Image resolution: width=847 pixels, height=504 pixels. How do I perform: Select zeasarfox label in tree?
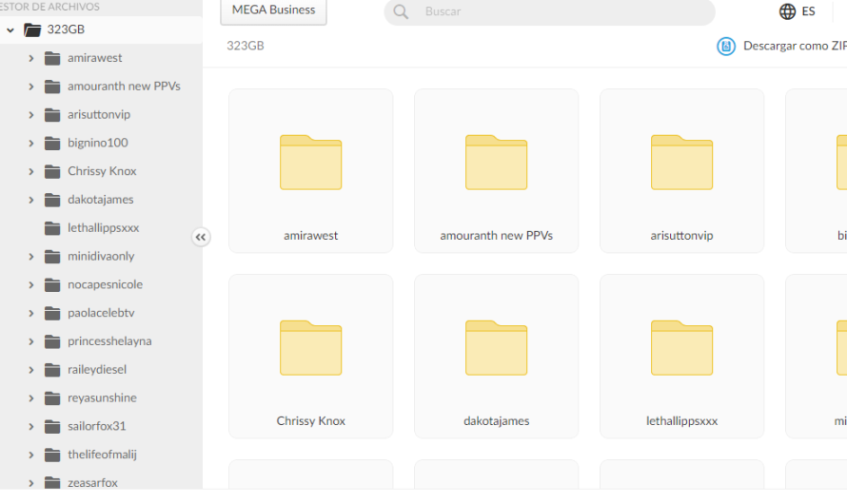(92, 482)
